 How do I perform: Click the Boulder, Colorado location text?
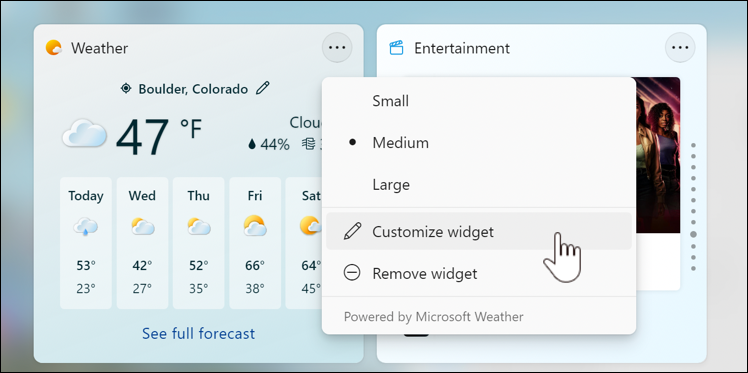tap(193, 89)
